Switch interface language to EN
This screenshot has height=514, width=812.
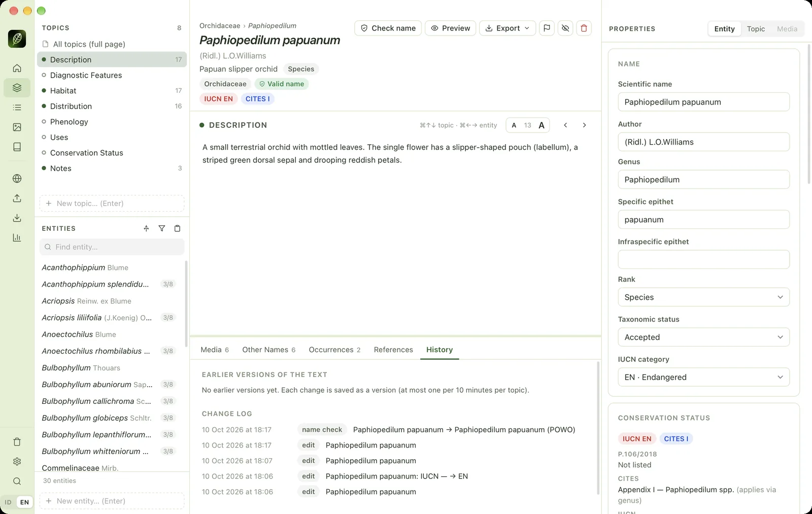click(x=24, y=502)
